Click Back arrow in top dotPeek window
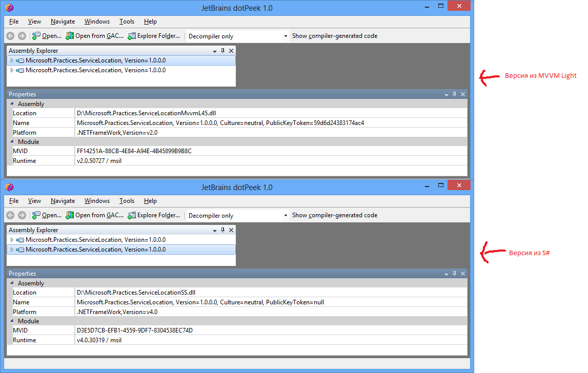The width and height of the screenshot is (588, 373). (10, 36)
